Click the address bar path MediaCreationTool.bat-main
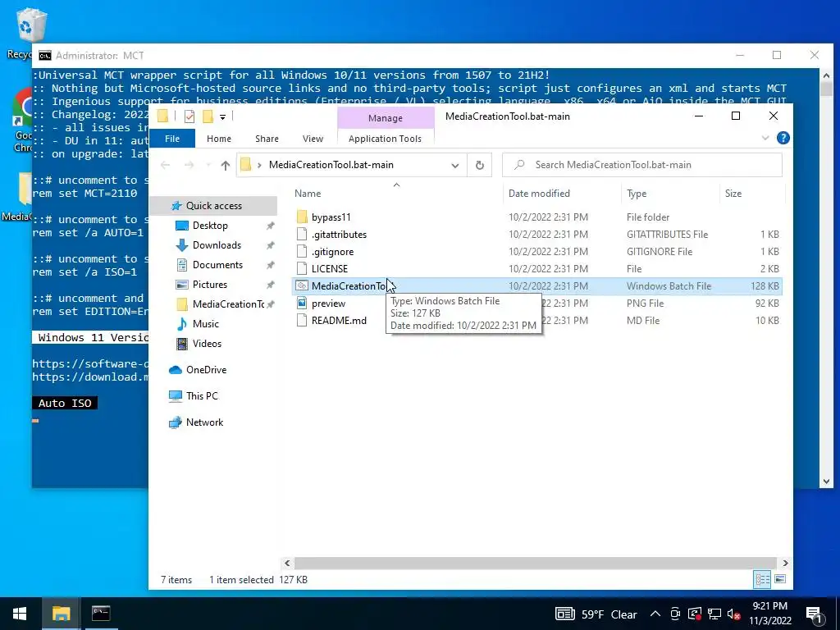 [x=331, y=165]
